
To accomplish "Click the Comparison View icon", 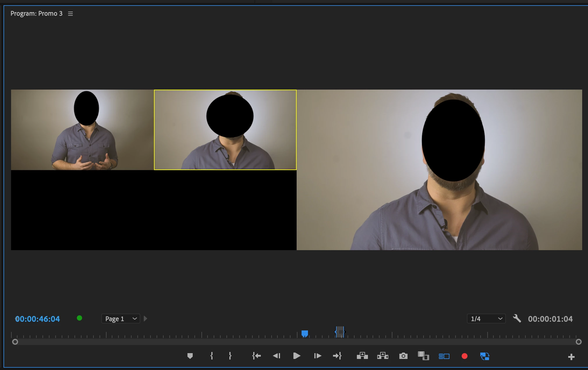I will pyautogui.click(x=423, y=356).
